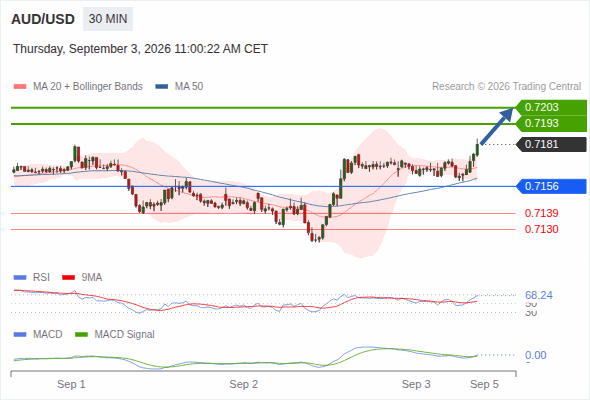Image resolution: width=590 pixels, height=400 pixels.
Task: Select the 0.7203 resistance price label
Action: coord(551,108)
